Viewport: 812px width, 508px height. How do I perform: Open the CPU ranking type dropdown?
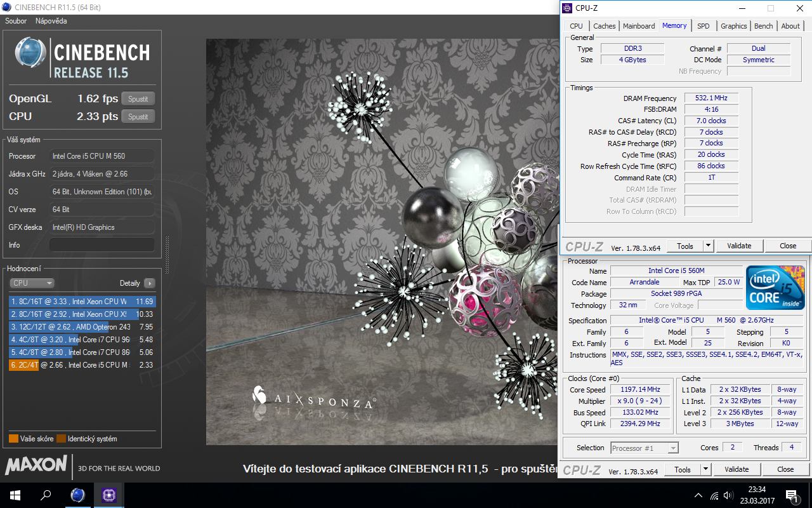point(32,283)
